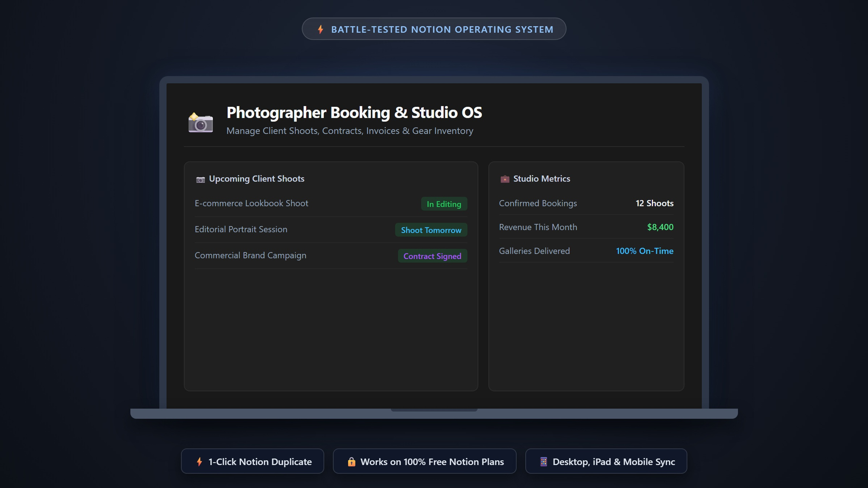
Task: Select Works on 100% Free Notion Plans button
Action: 425,461
